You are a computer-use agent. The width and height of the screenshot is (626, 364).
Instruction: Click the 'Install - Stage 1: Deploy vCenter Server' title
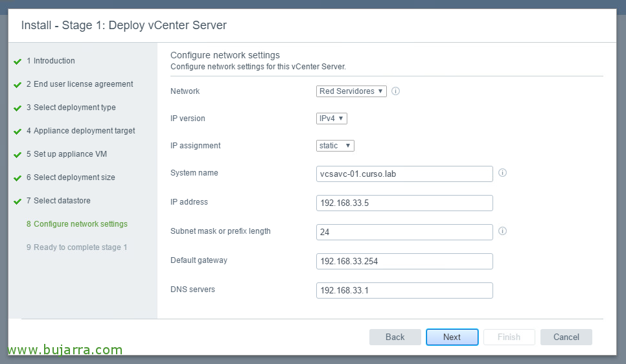tap(124, 25)
